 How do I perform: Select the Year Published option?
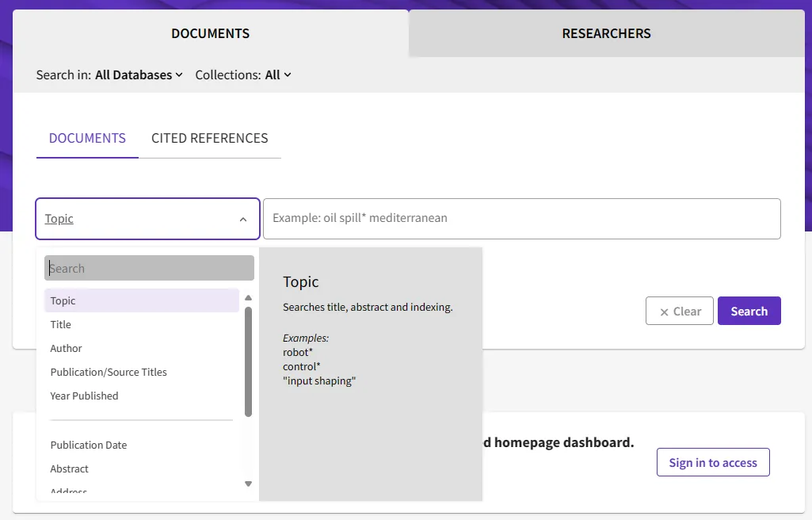coord(142,396)
